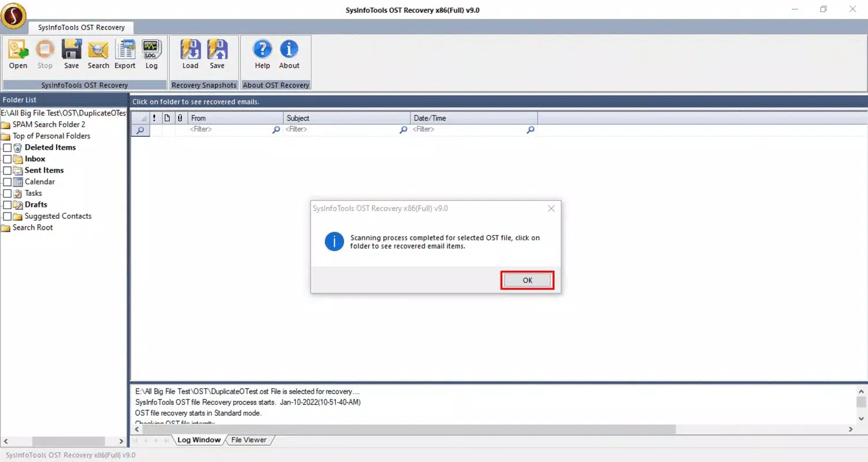
Task: Open Help for OST Recovery
Action: click(x=262, y=54)
